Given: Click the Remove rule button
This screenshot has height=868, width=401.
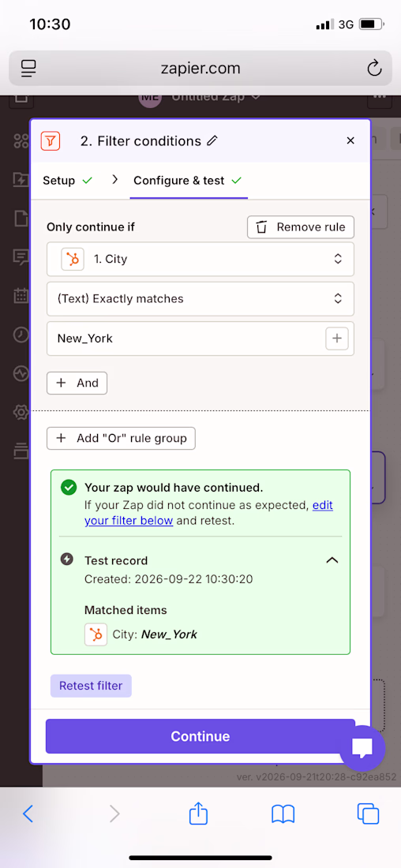Looking at the screenshot, I should click(301, 227).
